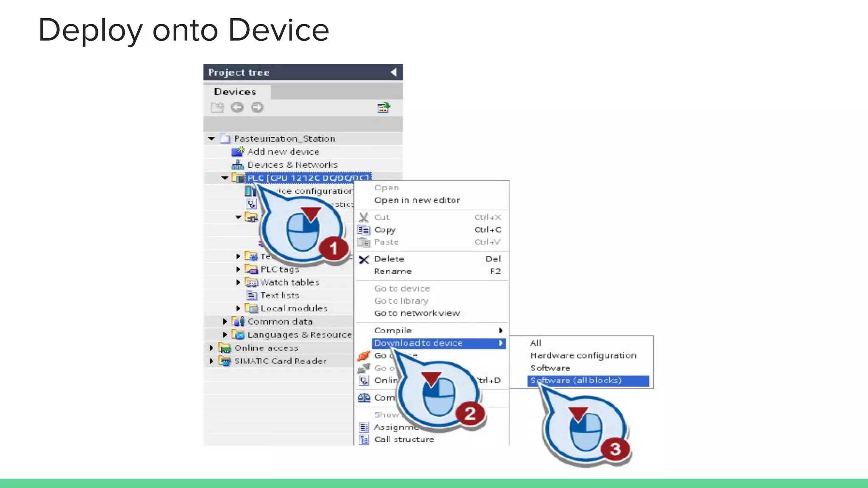Click the Delete X icon
The image size is (868, 488).
point(364,259)
